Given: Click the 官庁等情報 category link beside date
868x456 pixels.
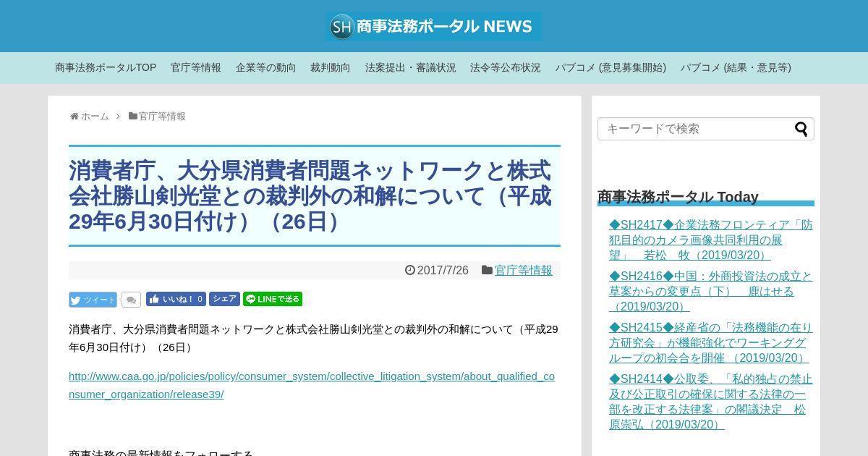Looking at the screenshot, I should 524,270.
